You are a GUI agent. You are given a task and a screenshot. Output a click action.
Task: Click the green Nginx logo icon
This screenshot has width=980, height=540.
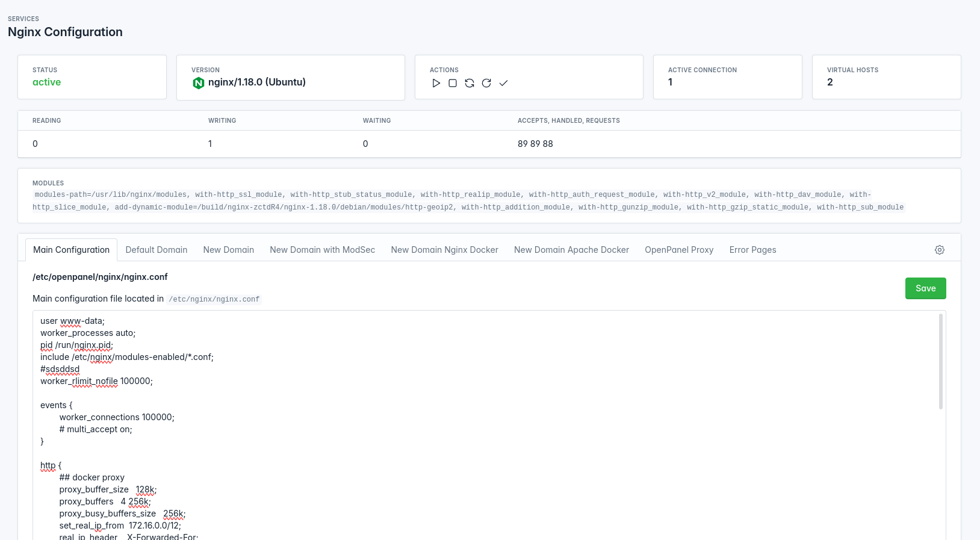198,83
